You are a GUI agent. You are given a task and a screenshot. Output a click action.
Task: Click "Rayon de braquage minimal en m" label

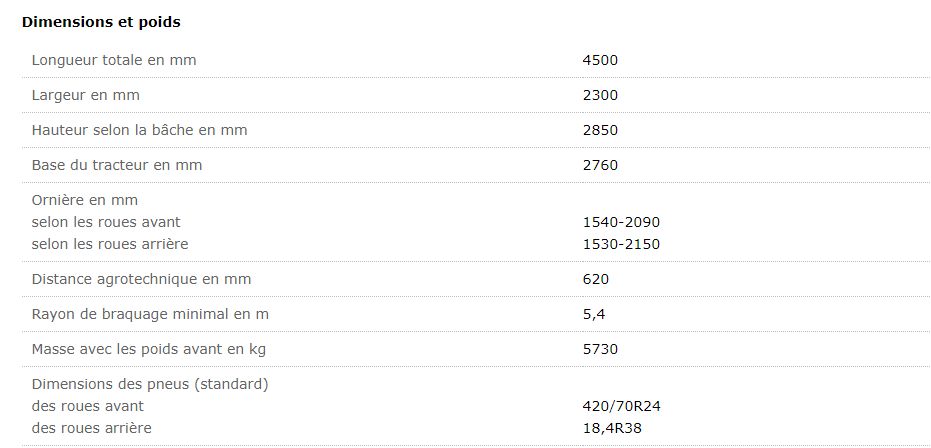[x=150, y=314]
